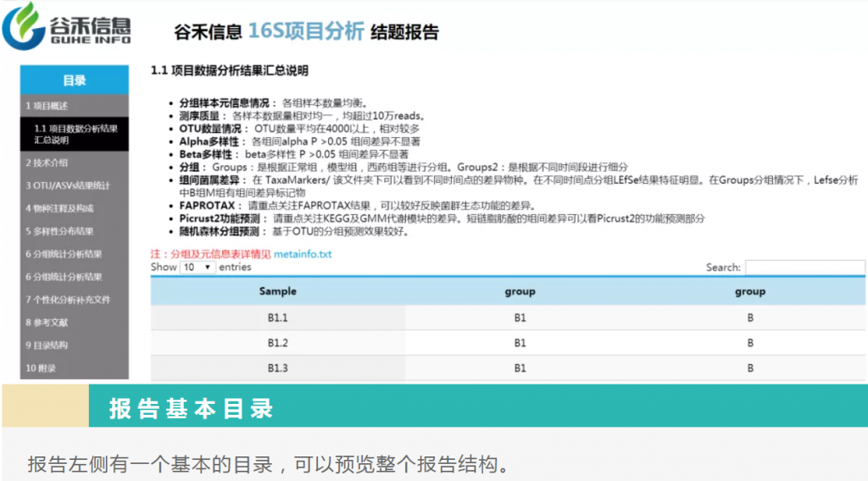Jump to 10 附录 section
868x481 pixels.
[41, 368]
